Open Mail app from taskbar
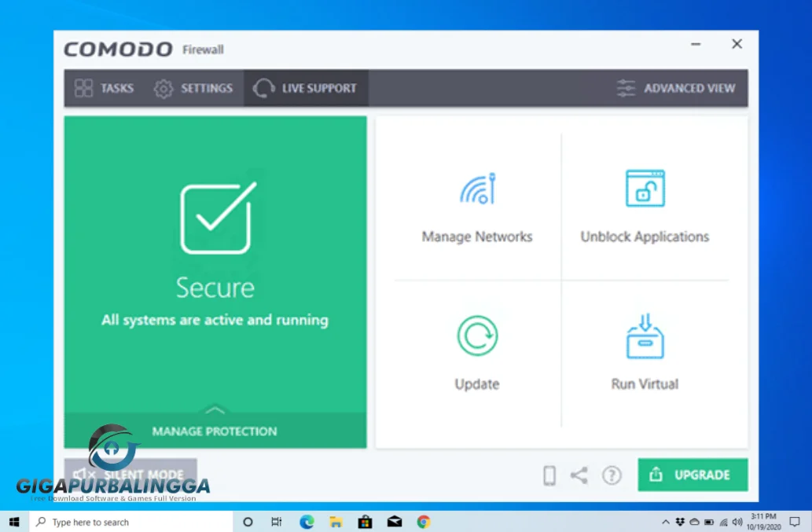812x532 pixels. pyautogui.click(x=394, y=522)
